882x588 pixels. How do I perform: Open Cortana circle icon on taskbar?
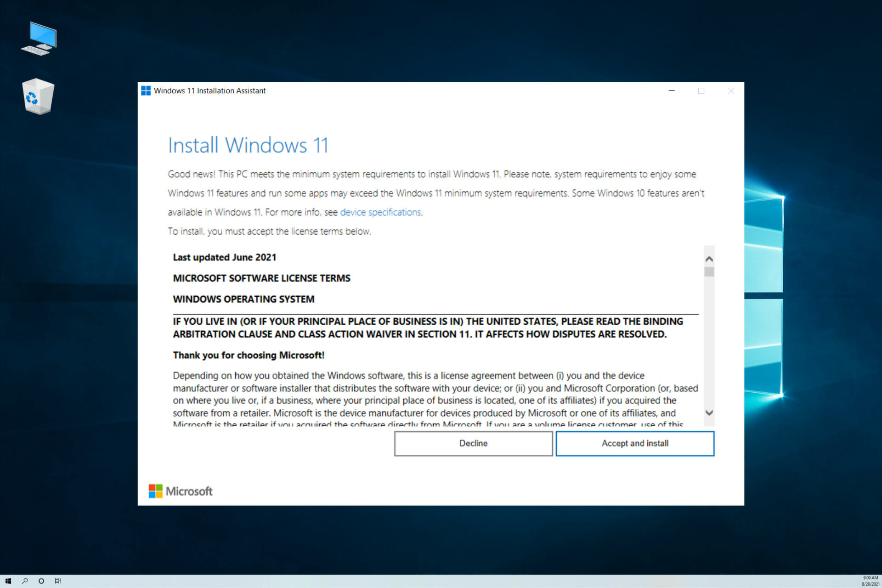click(x=41, y=581)
